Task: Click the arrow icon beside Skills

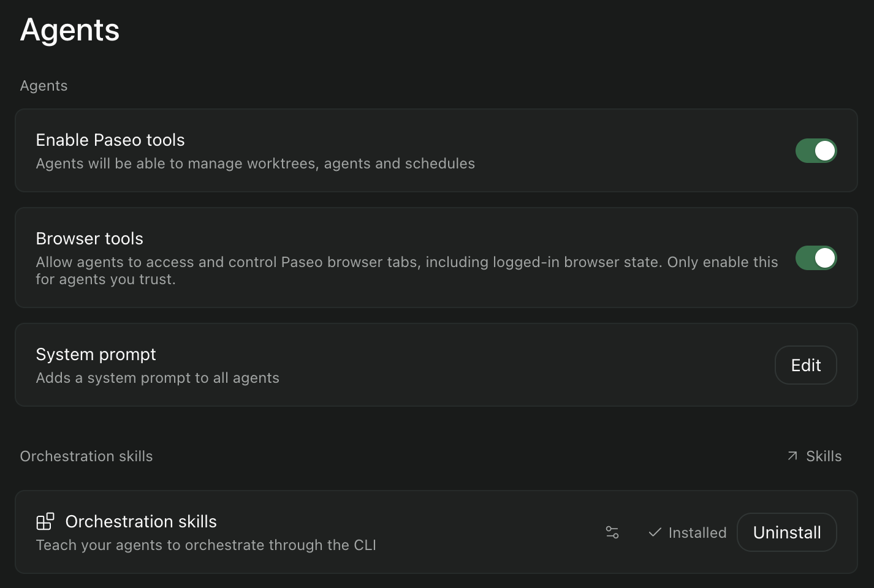Action: pyautogui.click(x=792, y=456)
